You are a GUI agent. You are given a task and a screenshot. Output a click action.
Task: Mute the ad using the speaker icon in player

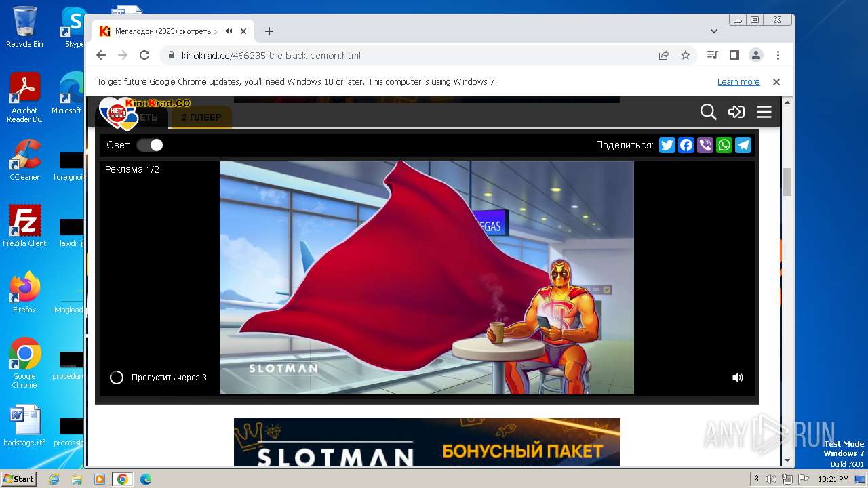[738, 378]
